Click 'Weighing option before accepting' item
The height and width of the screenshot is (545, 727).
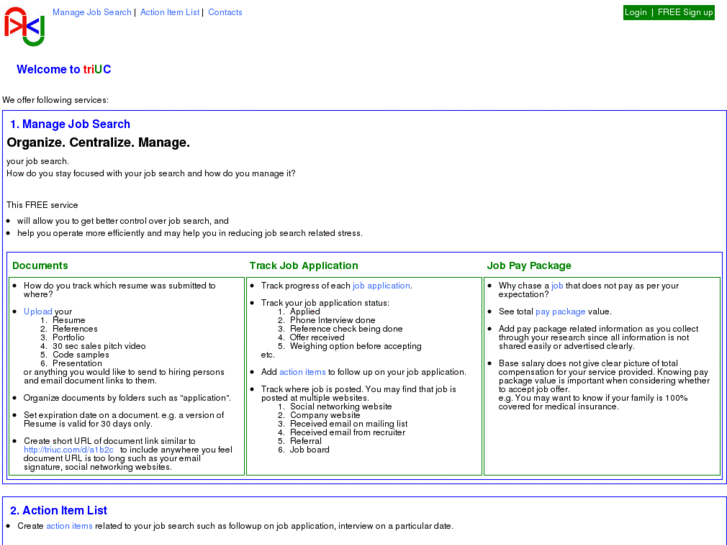[356, 346]
